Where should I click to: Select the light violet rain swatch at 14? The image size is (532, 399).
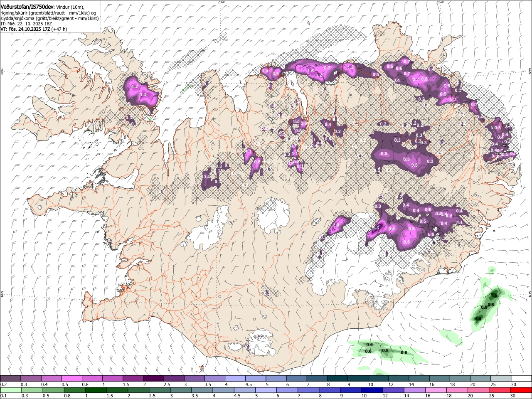pos(414,390)
